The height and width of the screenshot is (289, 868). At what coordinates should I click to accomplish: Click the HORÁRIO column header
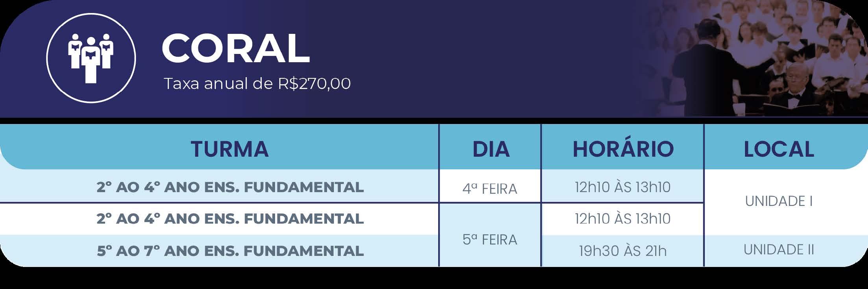tap(623, 148)
